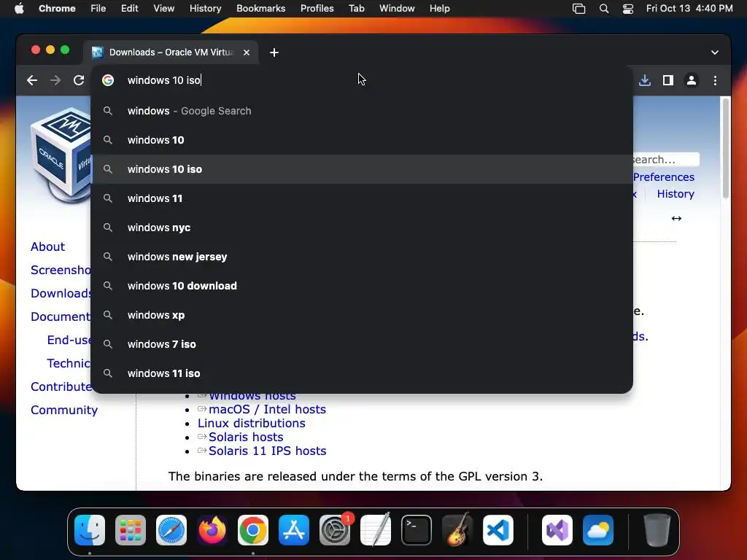
Task: Click the date and time in the menu bar
Action: [x=689, y=9]
